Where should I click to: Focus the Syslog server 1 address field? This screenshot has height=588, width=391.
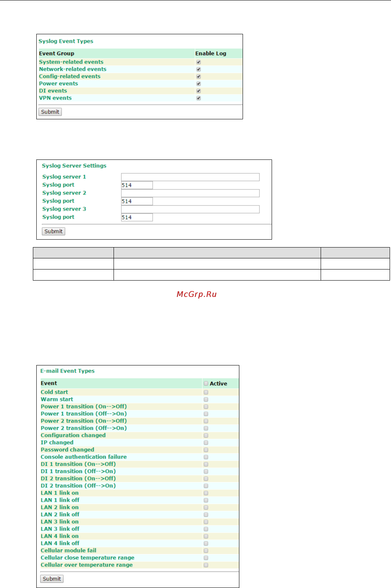pyautogui.click(x=190, y=177)
